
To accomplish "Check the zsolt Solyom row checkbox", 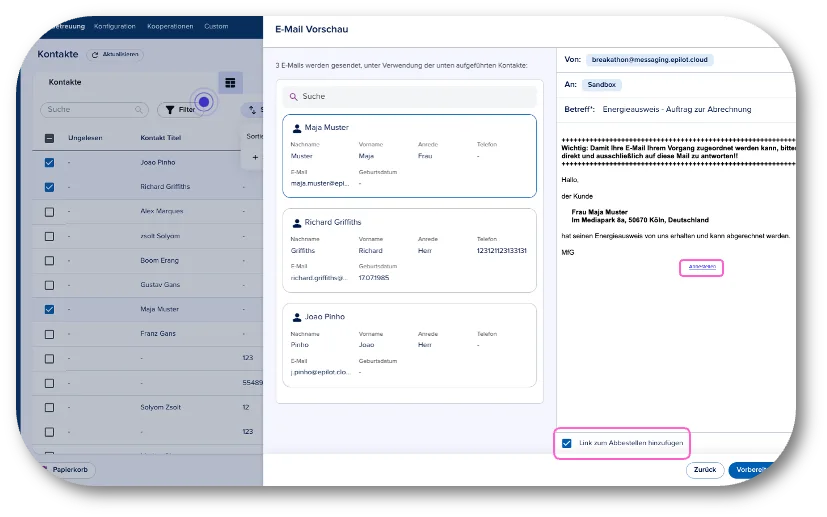I will click(x=50, y=236).
